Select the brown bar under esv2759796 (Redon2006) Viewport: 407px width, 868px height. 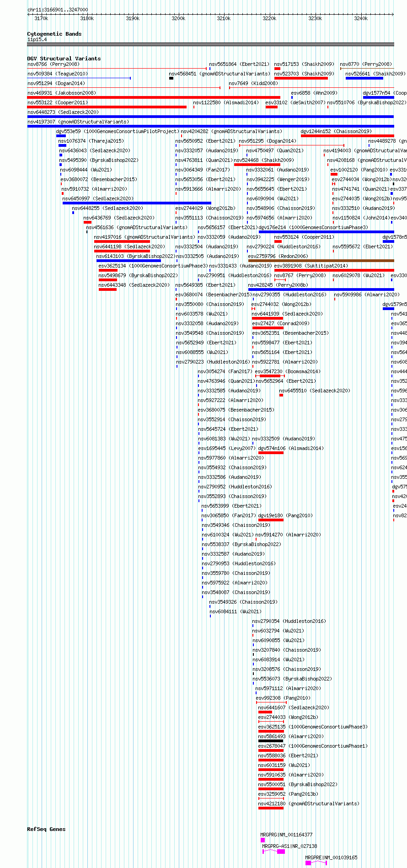tap(321, 261)
